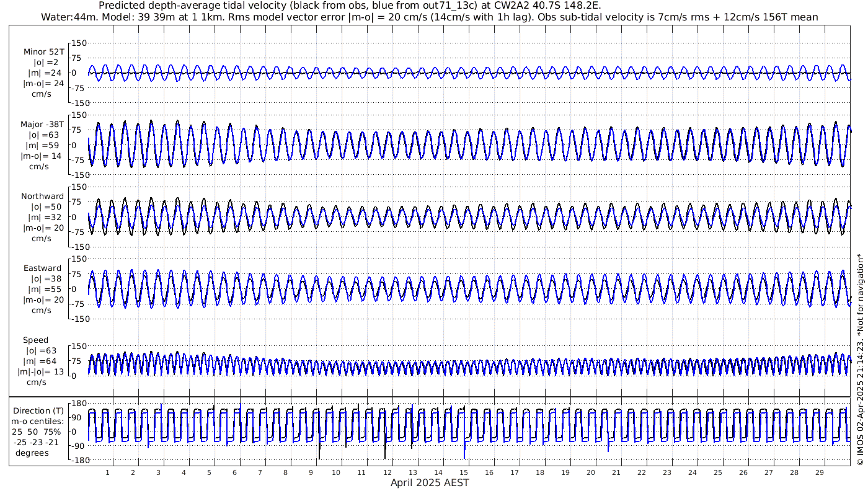Screen dimensions: 868x496
Task: Select the "Major -38T" panel label
Action: point(42,125)
